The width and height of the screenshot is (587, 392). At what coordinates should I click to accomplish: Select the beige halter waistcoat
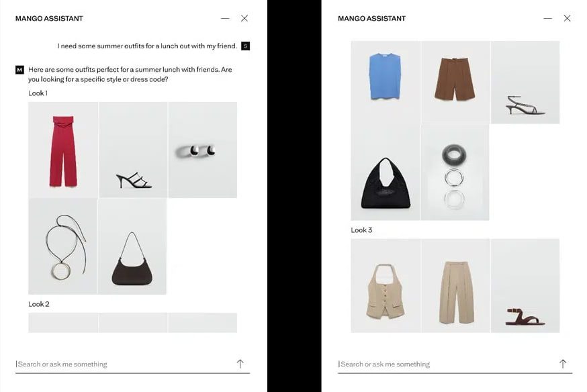click(x=386, y=286)
